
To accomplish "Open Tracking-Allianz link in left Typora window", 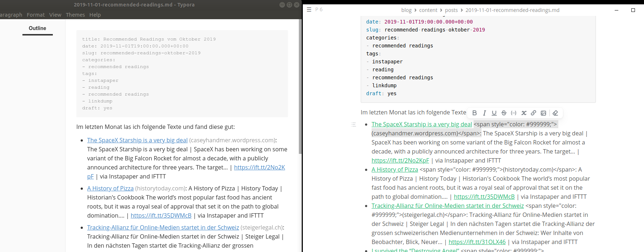I will point(163,228).
